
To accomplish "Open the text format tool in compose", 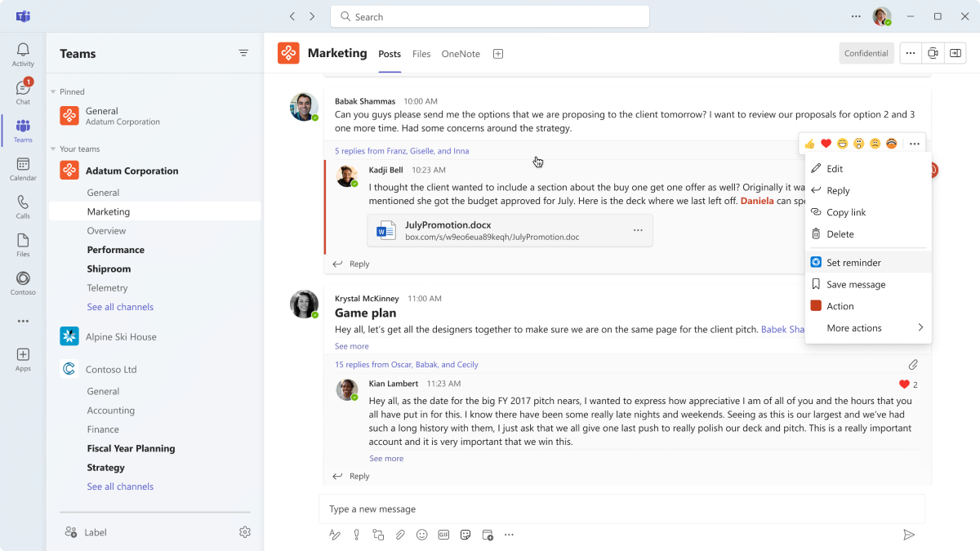I will tap(334, 535).
